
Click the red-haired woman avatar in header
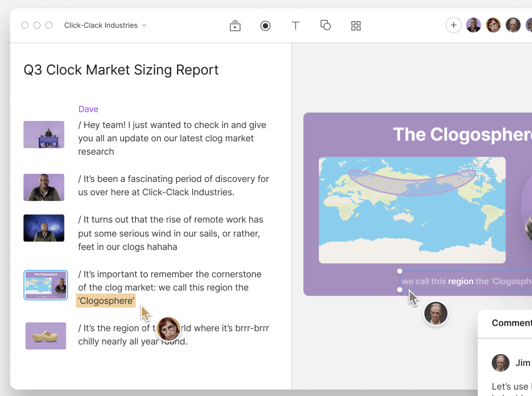click(x=493, y=25)
